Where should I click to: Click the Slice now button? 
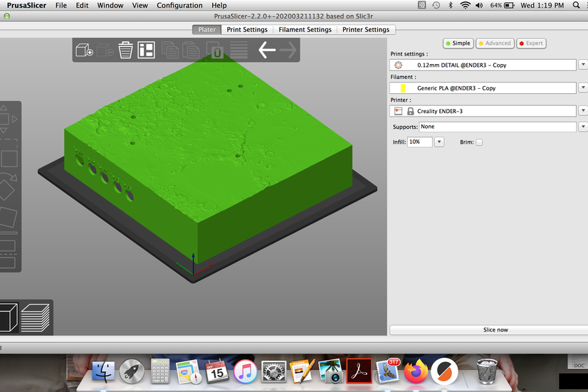click(x=489, y=330)
